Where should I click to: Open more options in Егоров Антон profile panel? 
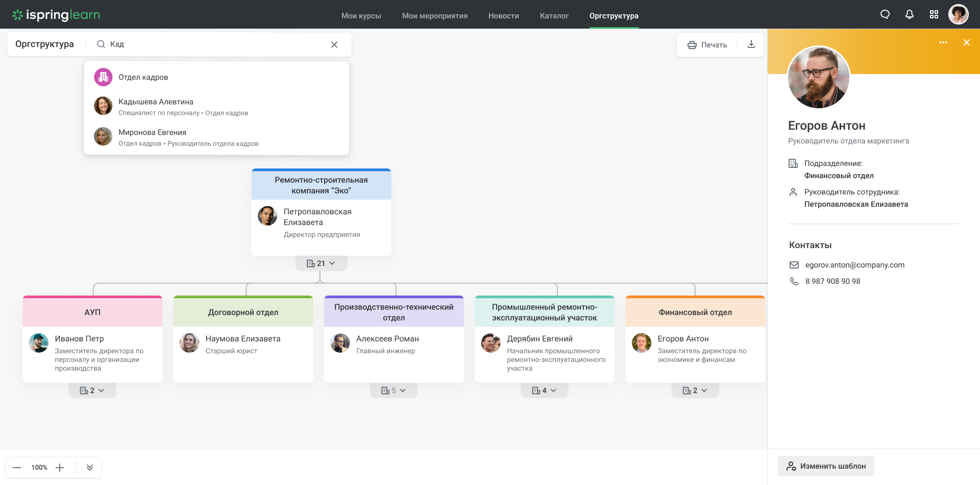pos(943,43)
